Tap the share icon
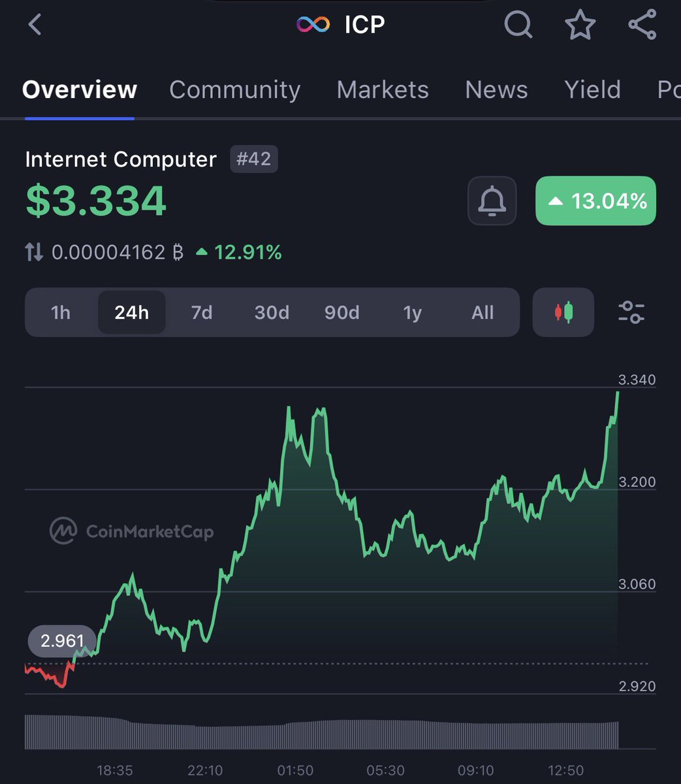Viewport: 681px width, 784px height. click(642, 25)
